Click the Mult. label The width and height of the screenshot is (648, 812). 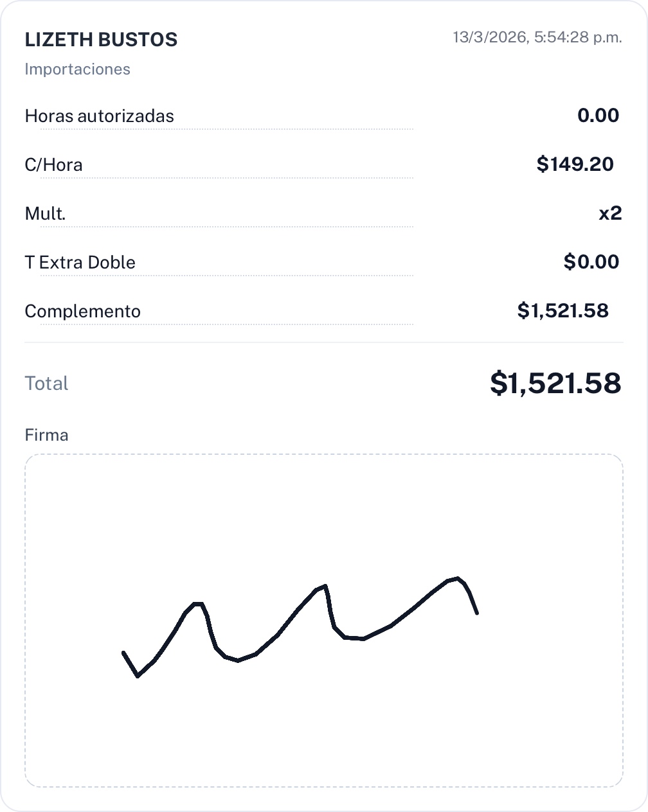pos(45,214)
